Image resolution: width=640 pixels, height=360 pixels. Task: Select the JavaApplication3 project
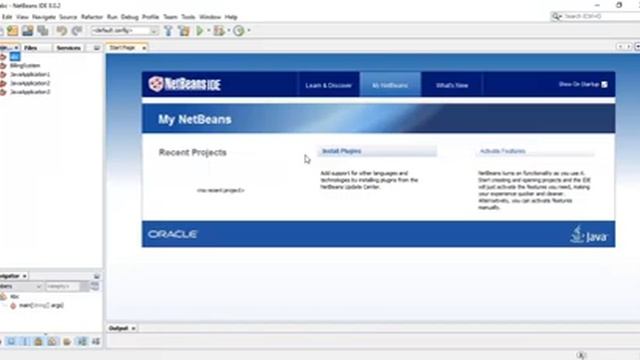[30, 92]
